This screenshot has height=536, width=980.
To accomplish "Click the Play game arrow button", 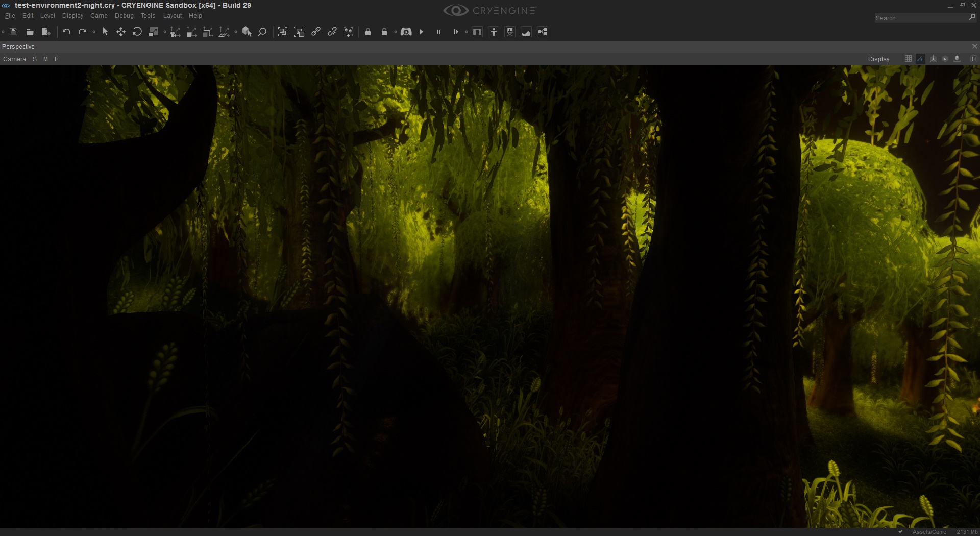I will coord(422,32).
